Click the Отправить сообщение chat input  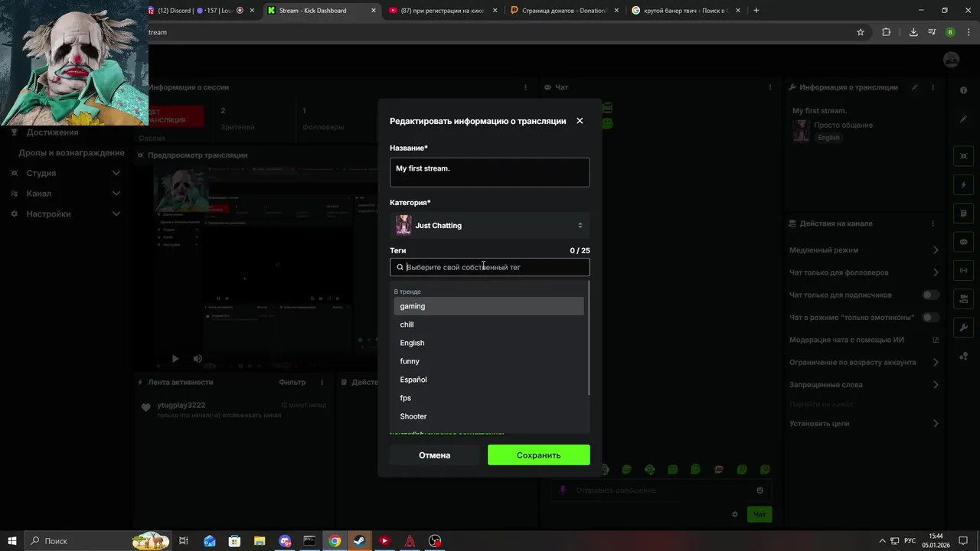(x=660, y=491)
